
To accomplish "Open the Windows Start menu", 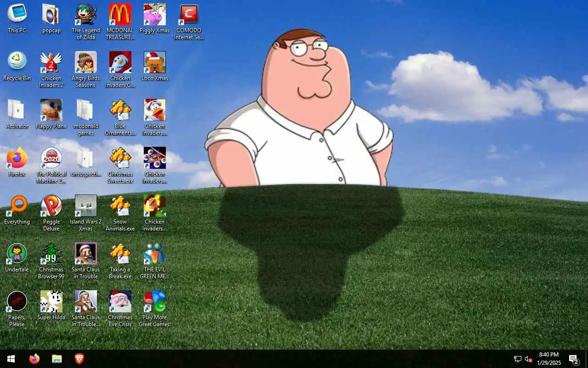I will (x=11, y=359).
